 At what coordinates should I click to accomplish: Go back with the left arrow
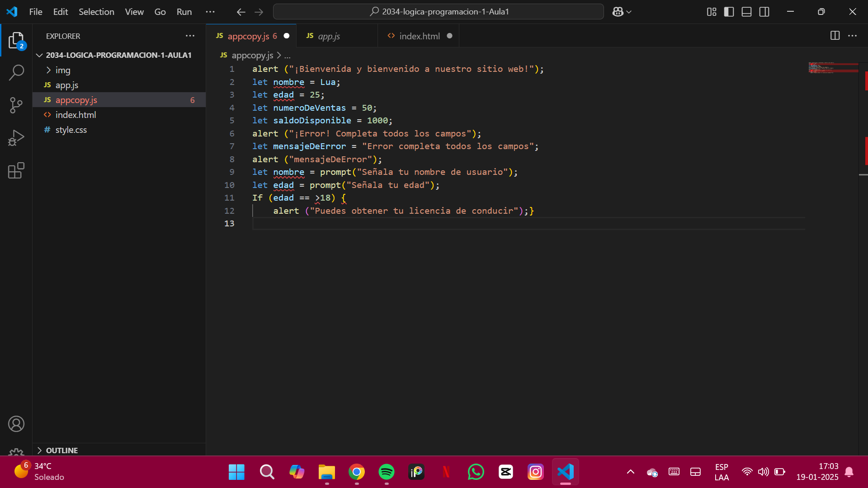[241, 12]
